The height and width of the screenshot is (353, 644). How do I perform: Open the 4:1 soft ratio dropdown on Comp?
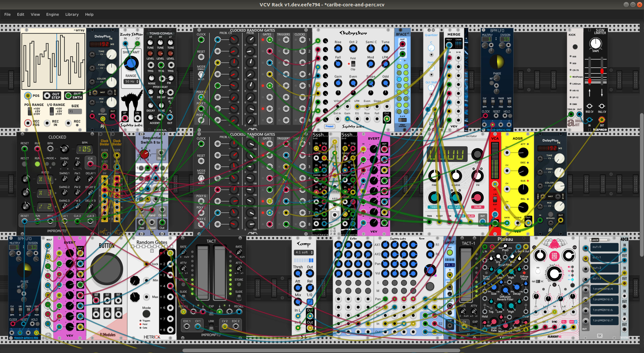coord(304,252)
